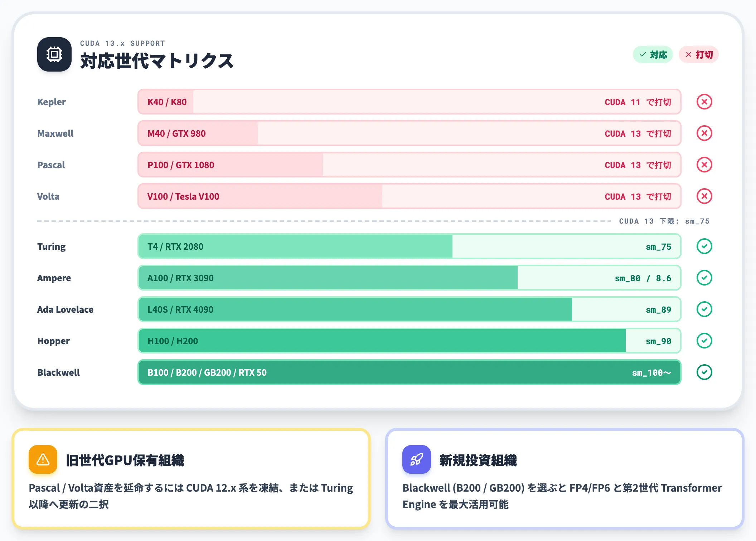Screen dimensions: 756x541
Task: Click the 旧世代GPU保有組織 card heading
Action: (x=125, y=460)
